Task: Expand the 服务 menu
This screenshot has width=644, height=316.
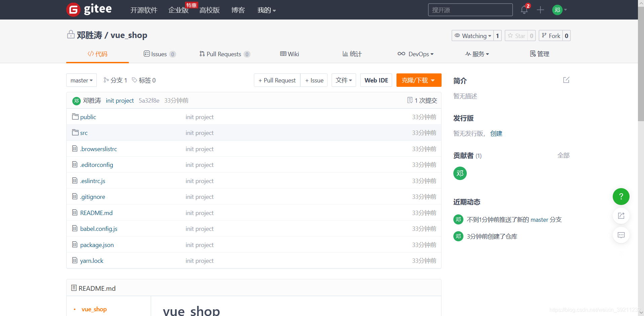Action: click(x=477, y=54)
